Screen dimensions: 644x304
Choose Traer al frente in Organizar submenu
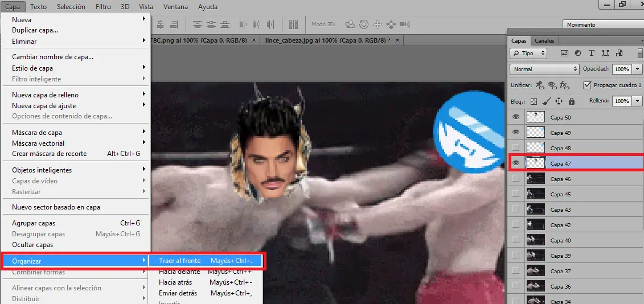(x=206, y=261)
